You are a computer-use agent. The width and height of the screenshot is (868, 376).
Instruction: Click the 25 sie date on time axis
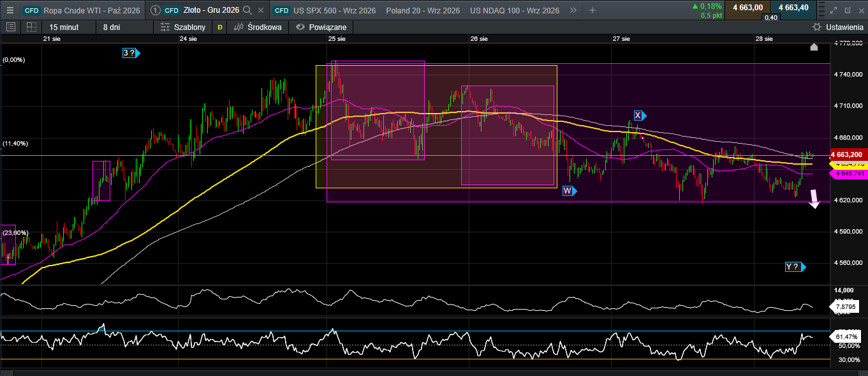(337, 39)
